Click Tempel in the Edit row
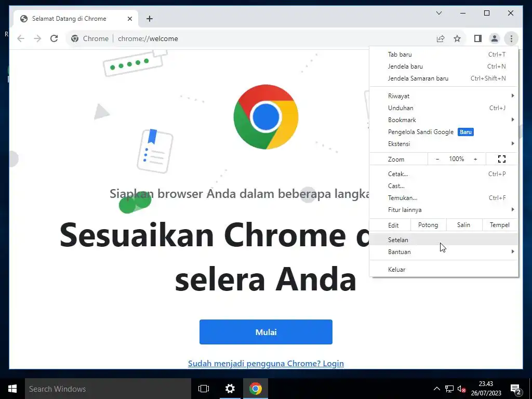This screenshot has height=399, width=532. pos(500,225)
